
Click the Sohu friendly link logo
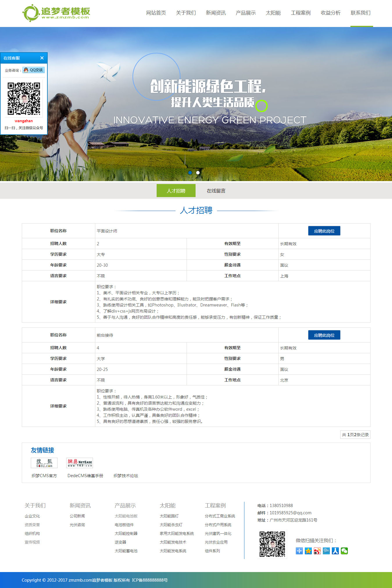(x=44, y=463)
